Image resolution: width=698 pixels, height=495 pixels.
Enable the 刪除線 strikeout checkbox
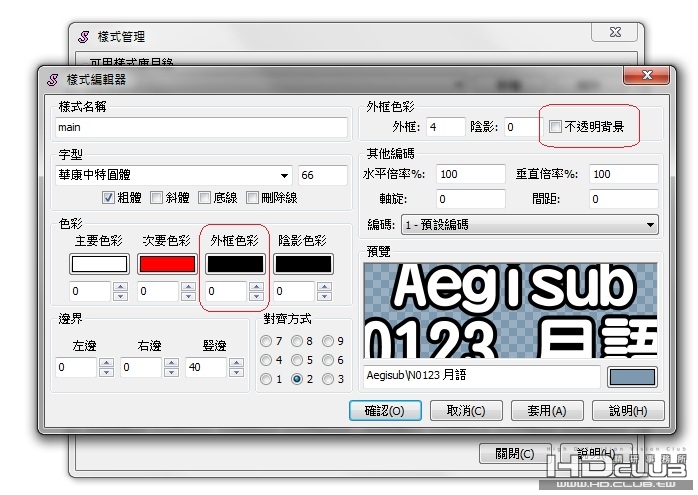click(x=252, y=198)
